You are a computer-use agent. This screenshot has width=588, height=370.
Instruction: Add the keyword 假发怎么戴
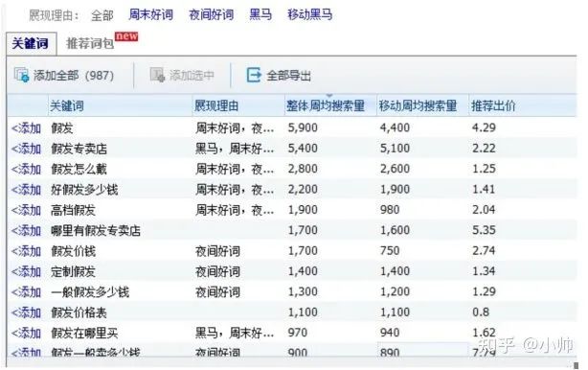coord(26,170)
